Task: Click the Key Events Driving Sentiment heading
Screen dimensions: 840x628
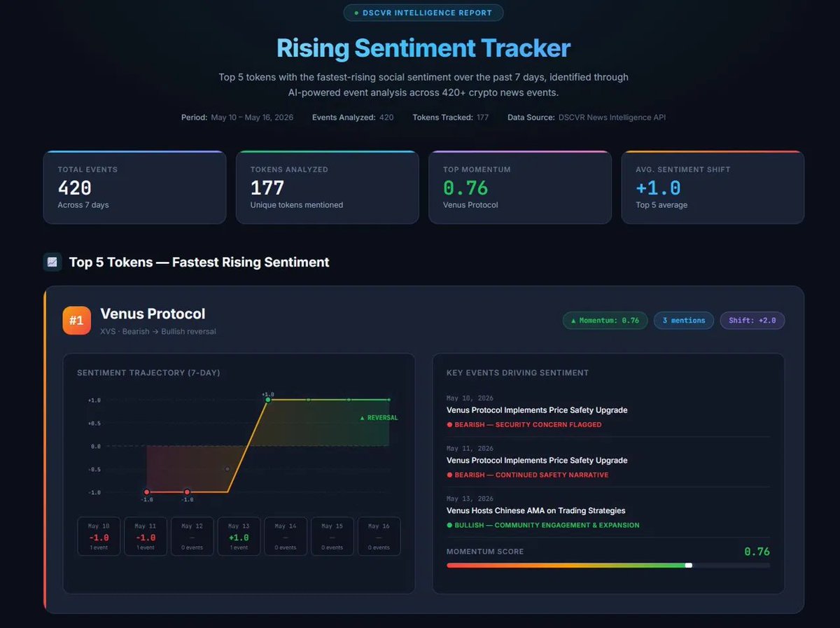Action: [x=517, y=373]
